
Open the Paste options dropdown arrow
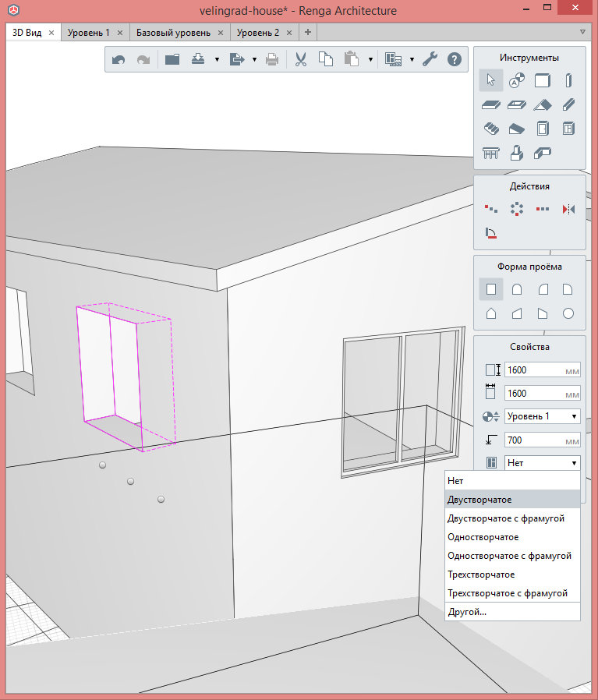tap(370, 59)
